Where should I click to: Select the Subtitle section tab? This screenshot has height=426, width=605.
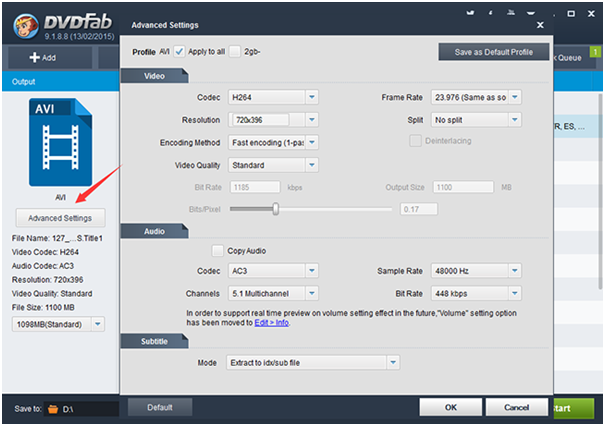tap(154, 341)
